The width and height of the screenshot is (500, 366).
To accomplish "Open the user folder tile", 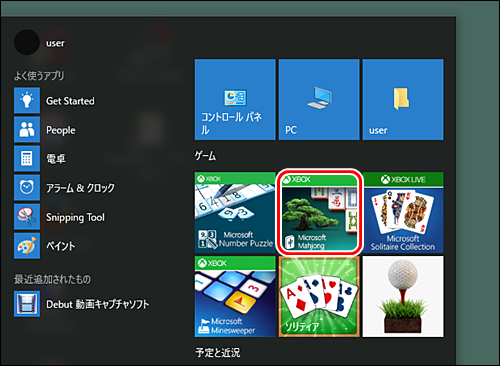I will tap(403, 99).
